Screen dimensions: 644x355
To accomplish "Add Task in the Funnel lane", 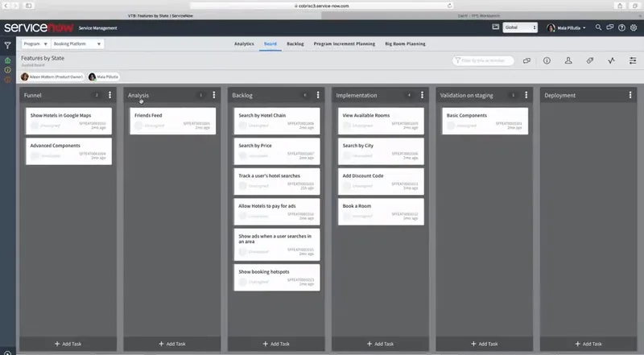I will pyautogui.click(x=68, y=344).
